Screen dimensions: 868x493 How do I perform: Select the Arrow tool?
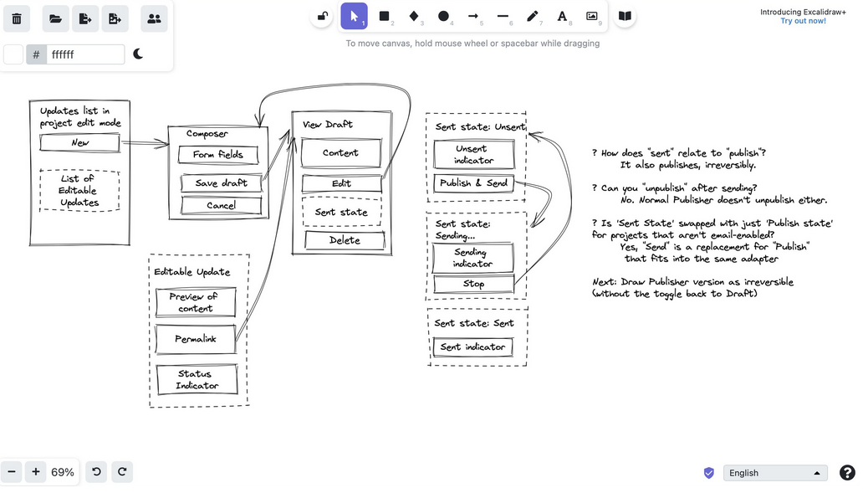tap(475, 16)
